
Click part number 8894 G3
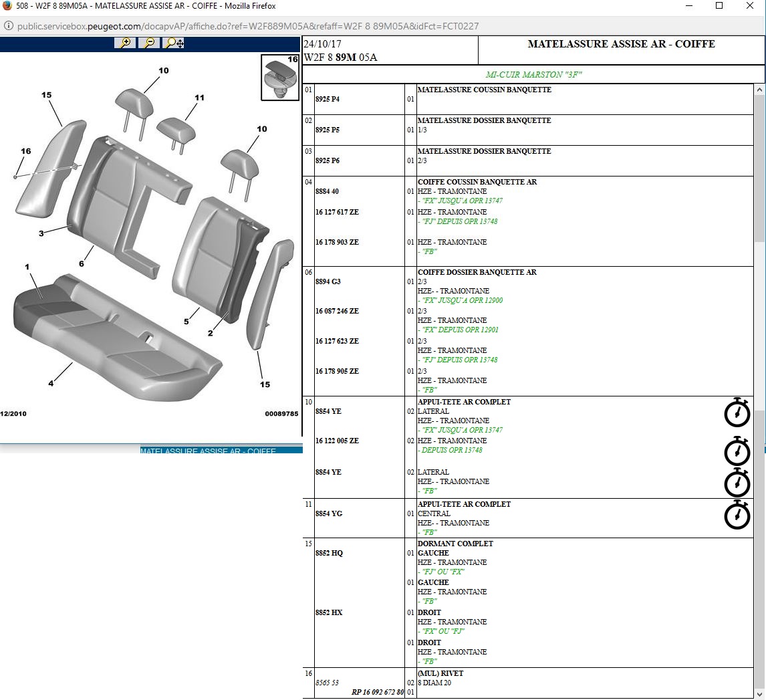(x=328, y=282)
